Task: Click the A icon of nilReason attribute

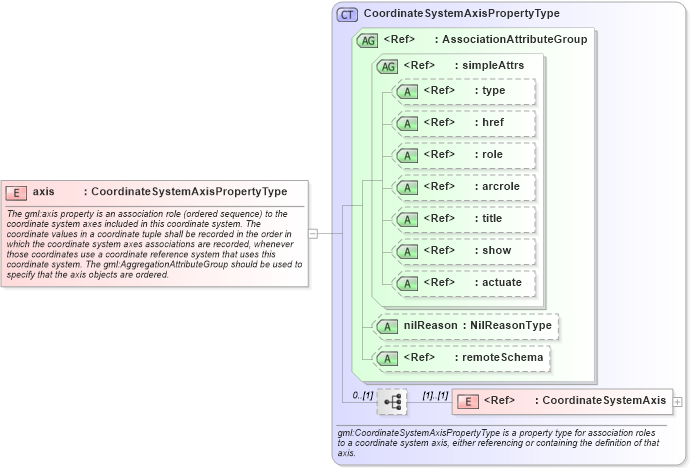Action: coord(387,327)
